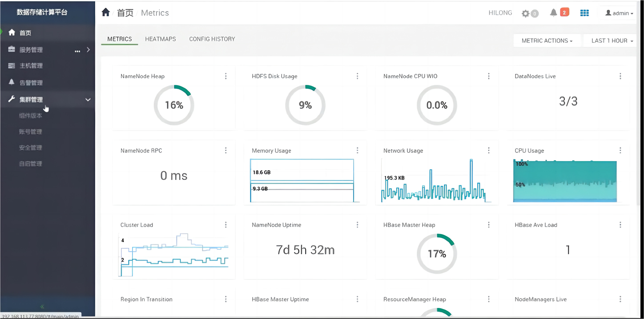Click the 集群管理 wrench icon

pos(12,99)
